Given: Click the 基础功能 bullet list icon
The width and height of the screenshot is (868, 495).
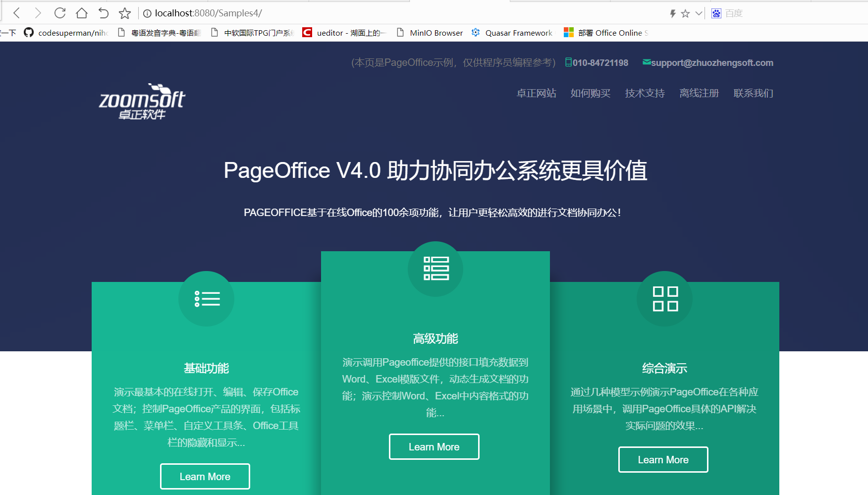Looking at the screenshot, I should coord(207,299).
